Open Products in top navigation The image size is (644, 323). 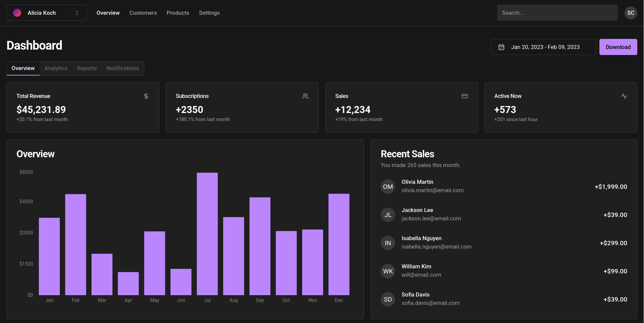pyautogui.click(x=178, y=13)
